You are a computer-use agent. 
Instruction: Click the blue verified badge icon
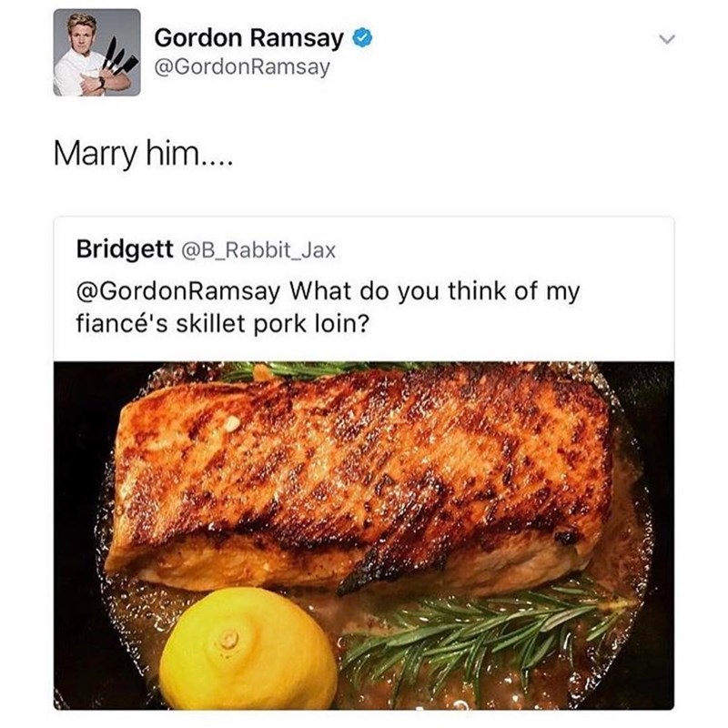(362, 38)
